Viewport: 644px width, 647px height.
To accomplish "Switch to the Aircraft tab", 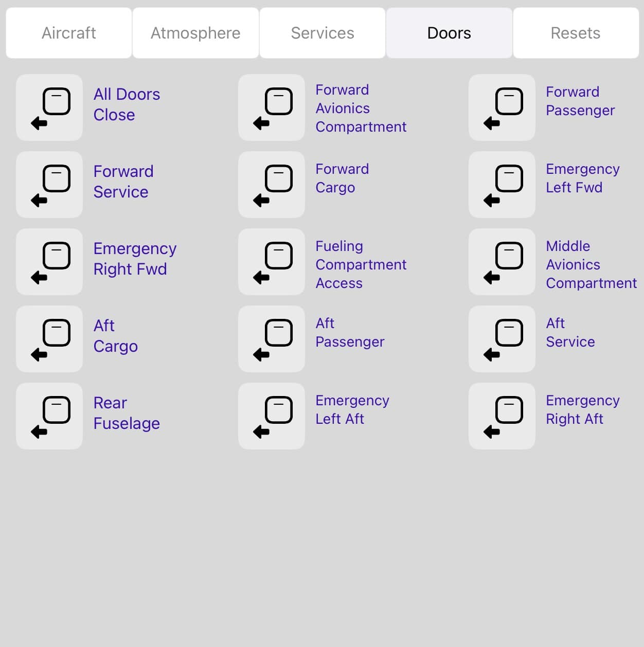I will tap(69, 33).
